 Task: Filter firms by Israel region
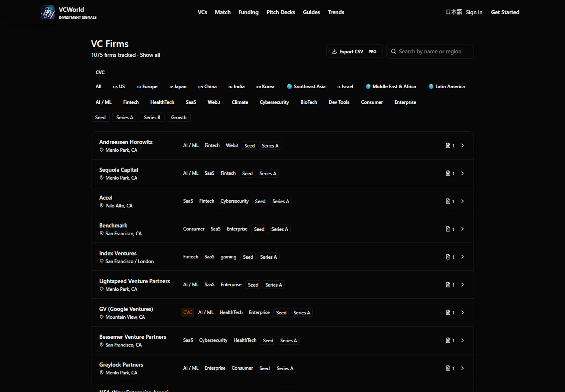345,86
